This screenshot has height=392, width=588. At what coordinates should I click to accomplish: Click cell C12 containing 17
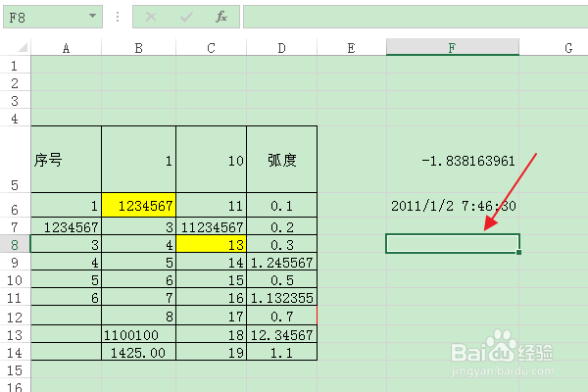tap(211, 316)
